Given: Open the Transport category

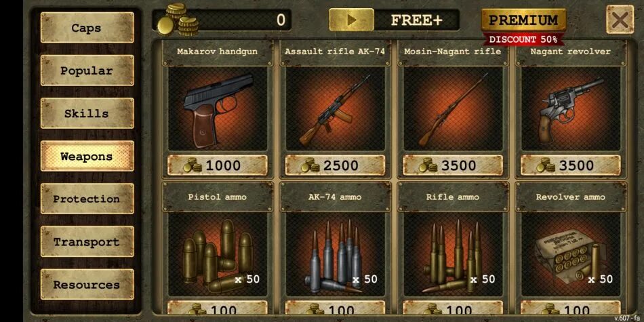Looking at the screenshot, I should (x=87, y=241).
